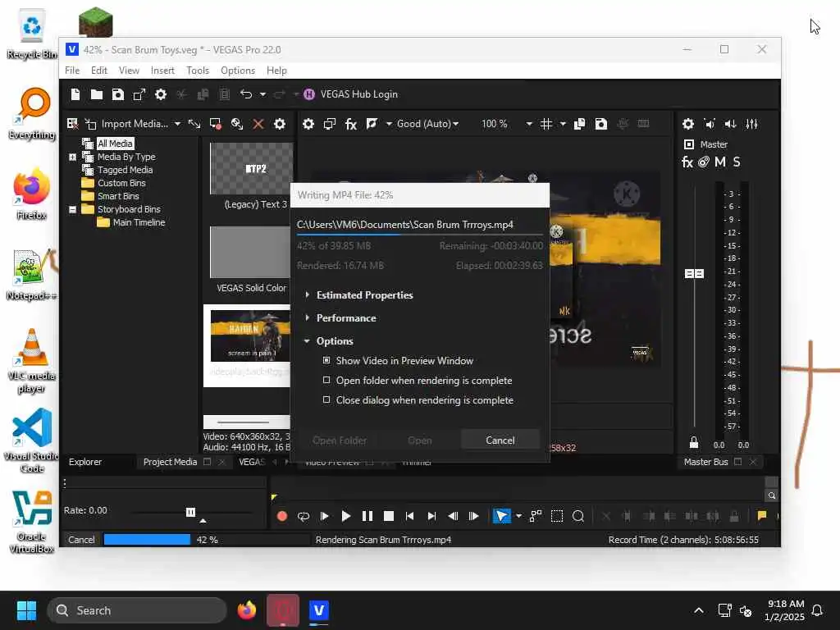Expand the Media By Type tree node
Viewport: 840px width, 630px height.
click(72, 157)
